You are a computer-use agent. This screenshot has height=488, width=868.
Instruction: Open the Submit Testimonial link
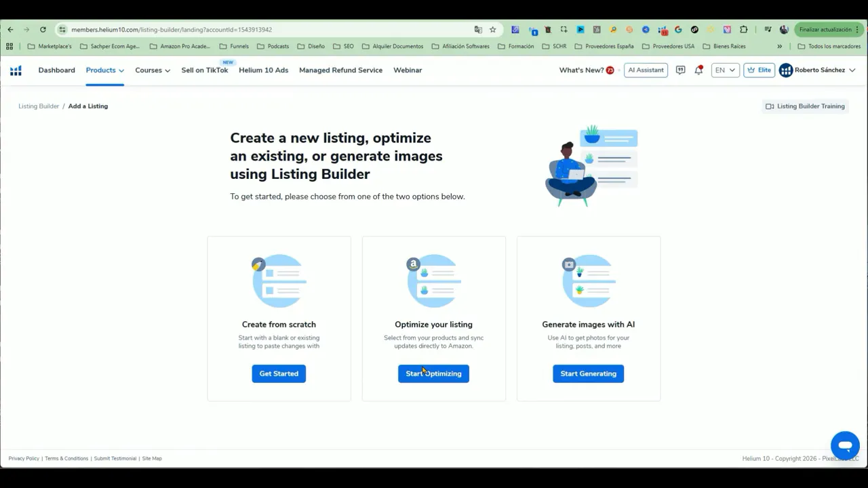point(115,459)
